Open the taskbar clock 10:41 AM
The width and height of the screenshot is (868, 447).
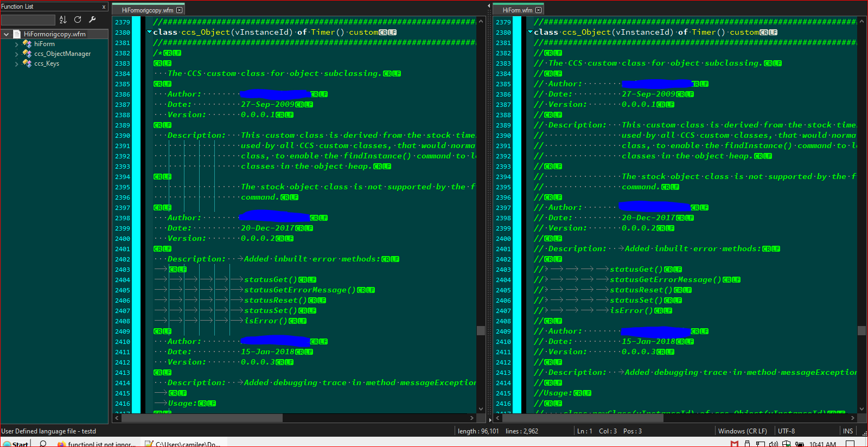tap(822, 444)
